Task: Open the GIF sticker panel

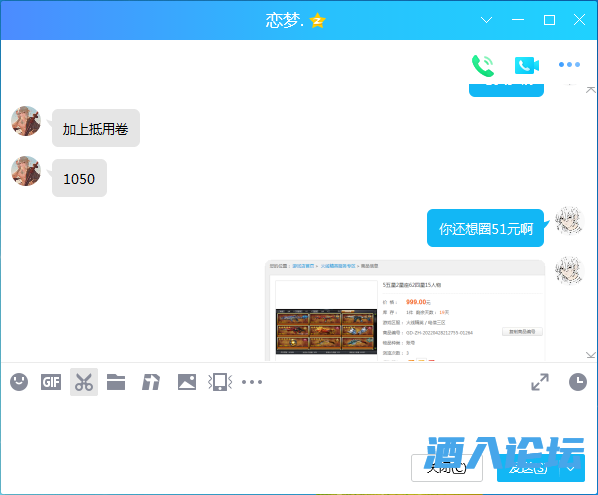Action: pos(51,382)
